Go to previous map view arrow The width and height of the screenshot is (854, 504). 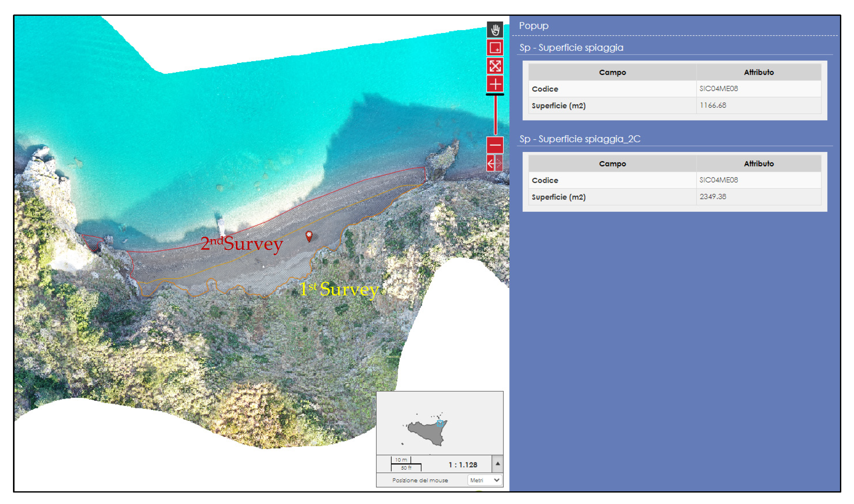(490, 163)
